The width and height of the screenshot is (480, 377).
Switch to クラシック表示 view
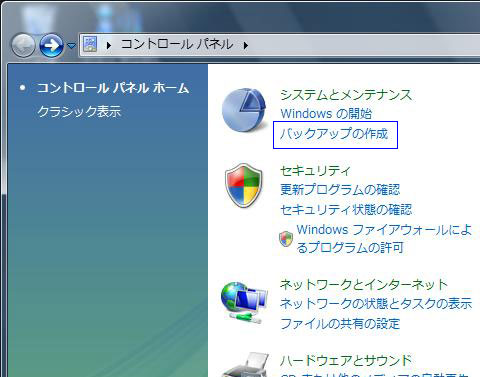[79, 111]
